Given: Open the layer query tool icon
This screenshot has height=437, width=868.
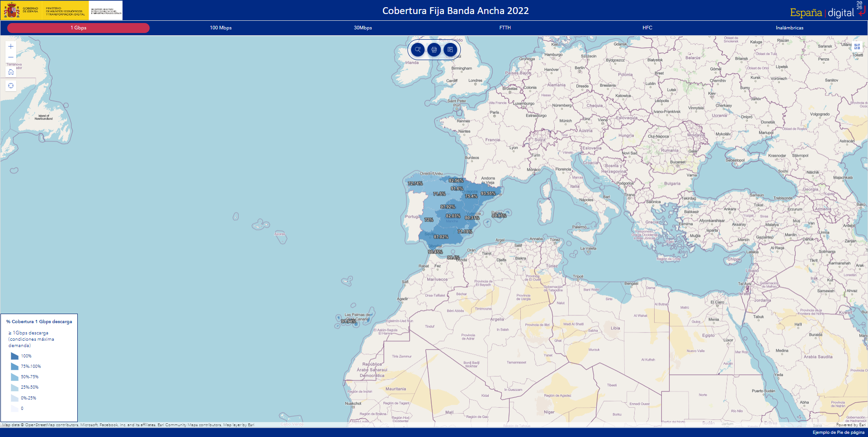Looking at the screenshot, I should (x=450, y=50).
